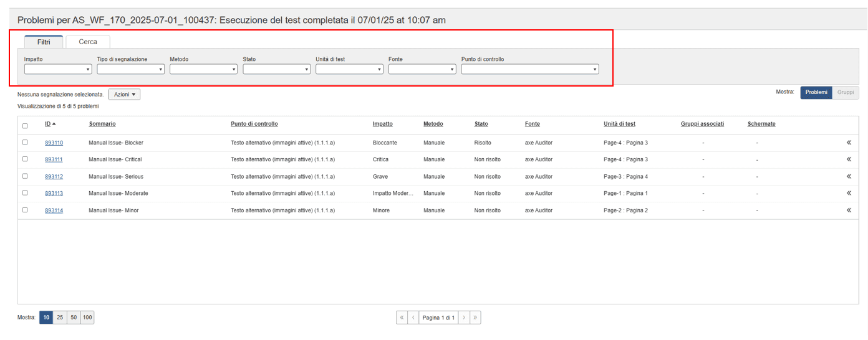
Task: Expand the Punto di controllo dropdown
Action: 530,69
